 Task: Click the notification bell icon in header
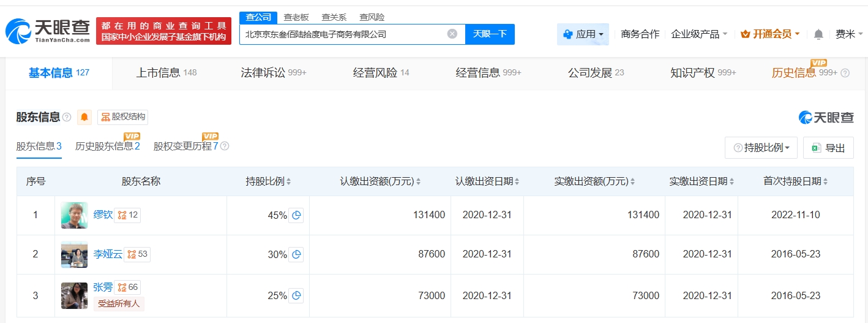click(x=818, y=34)
